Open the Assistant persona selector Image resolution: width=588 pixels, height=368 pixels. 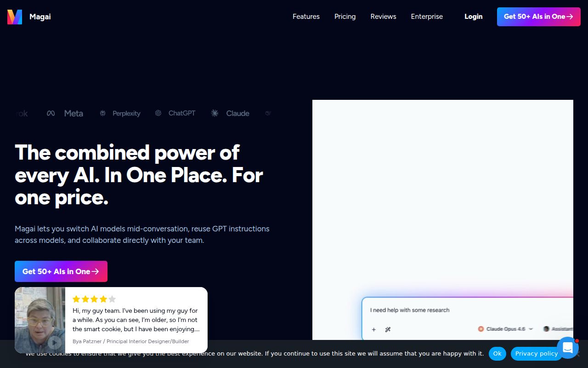coord(558,329)
